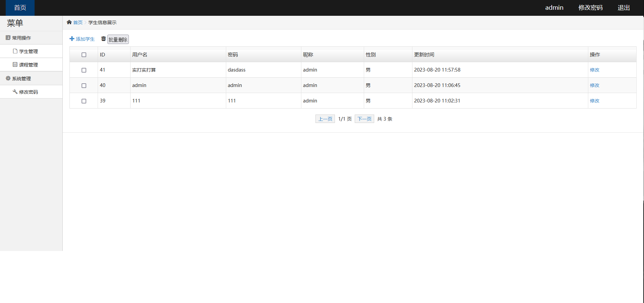Click admin in the top bar
Screen dimensions: 644x303
554,8
